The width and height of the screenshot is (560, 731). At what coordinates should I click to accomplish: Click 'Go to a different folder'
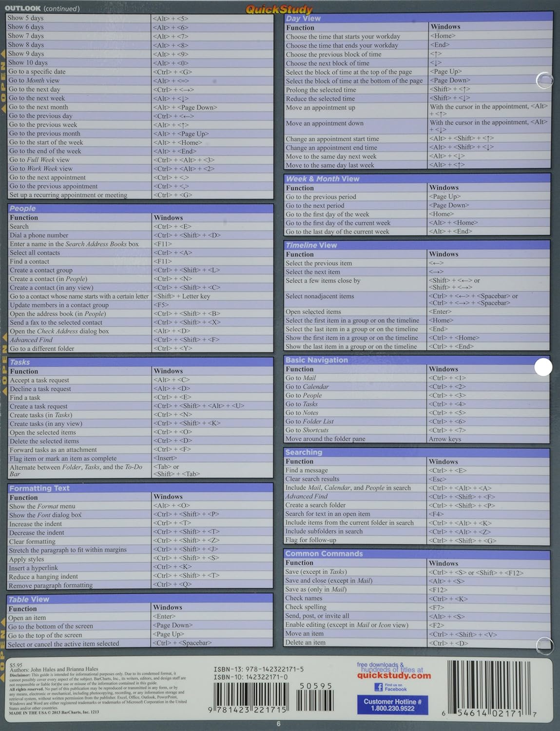[42, 349]
